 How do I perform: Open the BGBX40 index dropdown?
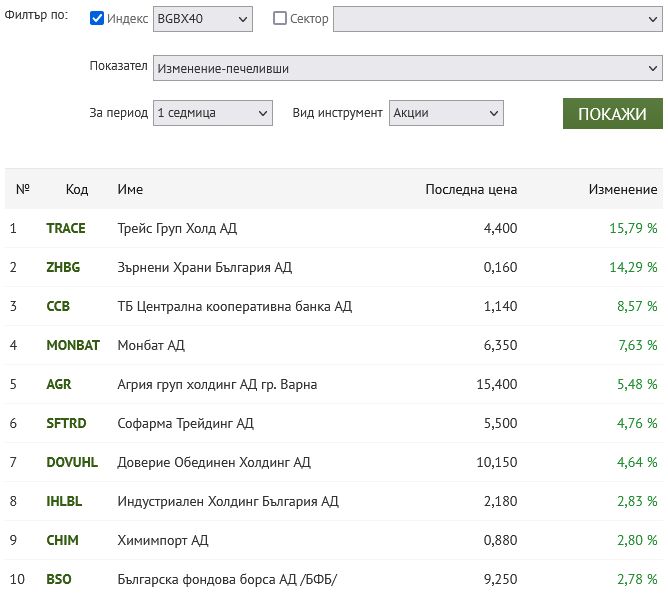pos(203,19)
